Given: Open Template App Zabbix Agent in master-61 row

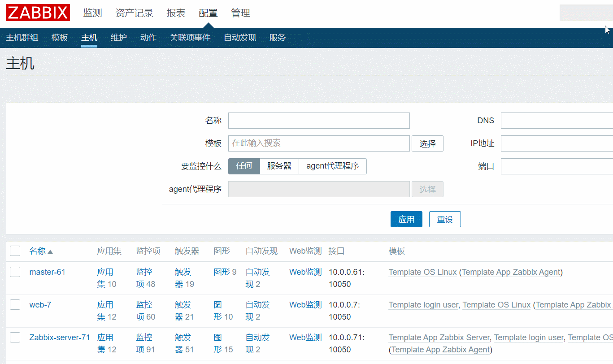Looking at the screenshot, I should coord(511,272).
